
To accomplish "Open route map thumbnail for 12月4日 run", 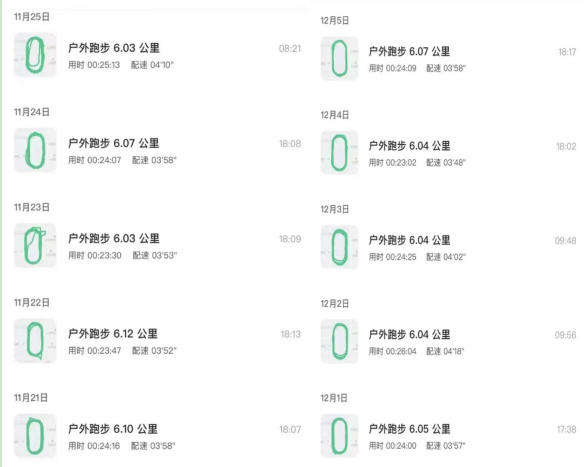I will (339, 153).
